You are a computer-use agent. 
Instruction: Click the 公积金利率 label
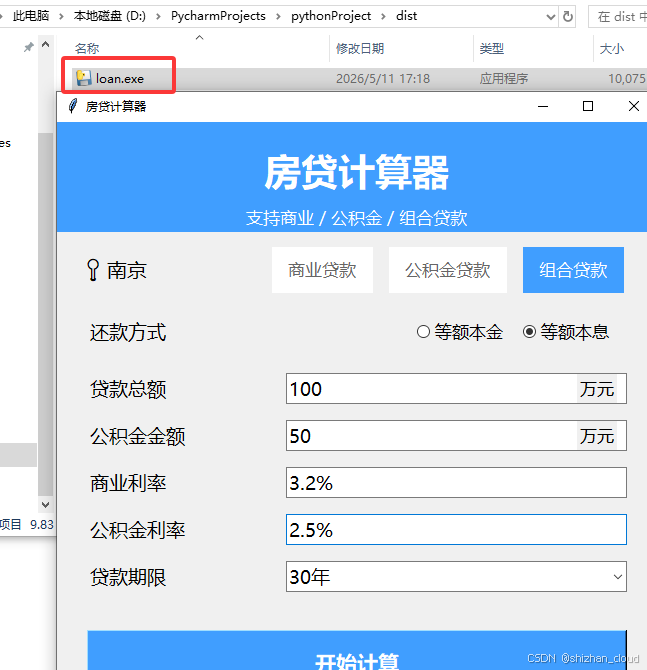138,530
